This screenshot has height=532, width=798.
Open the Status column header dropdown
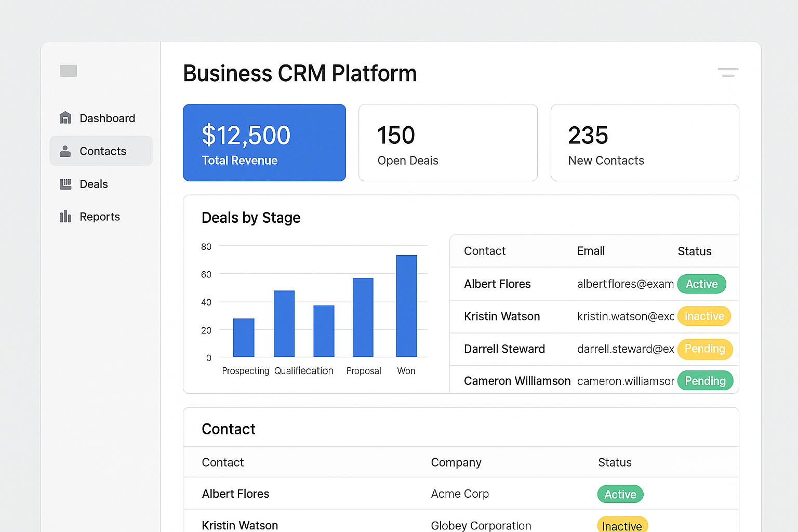(694, 251)
